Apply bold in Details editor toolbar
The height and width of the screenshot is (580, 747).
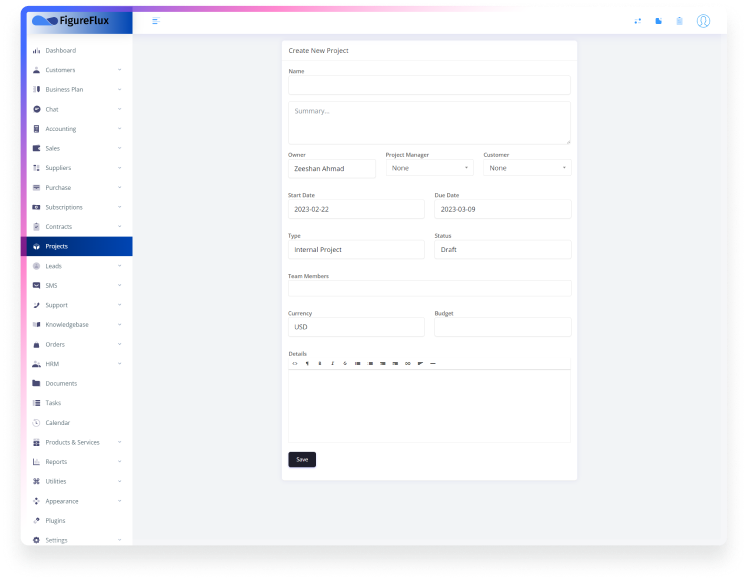click(x=320, y=363)
